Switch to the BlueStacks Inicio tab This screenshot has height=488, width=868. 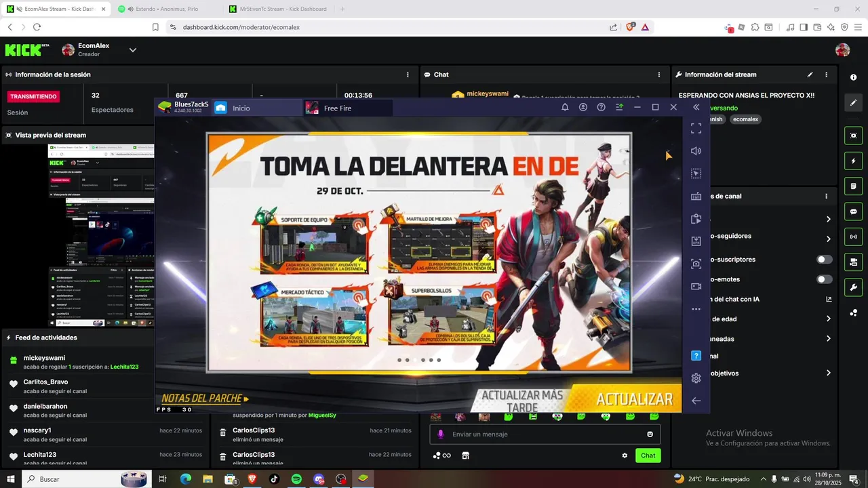pyautogui.click(x=258, y=108)
